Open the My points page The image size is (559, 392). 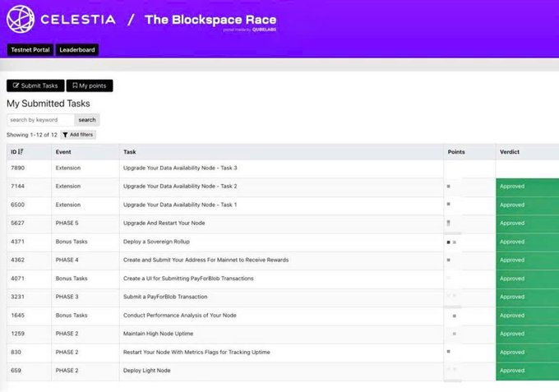coord(90,85)
